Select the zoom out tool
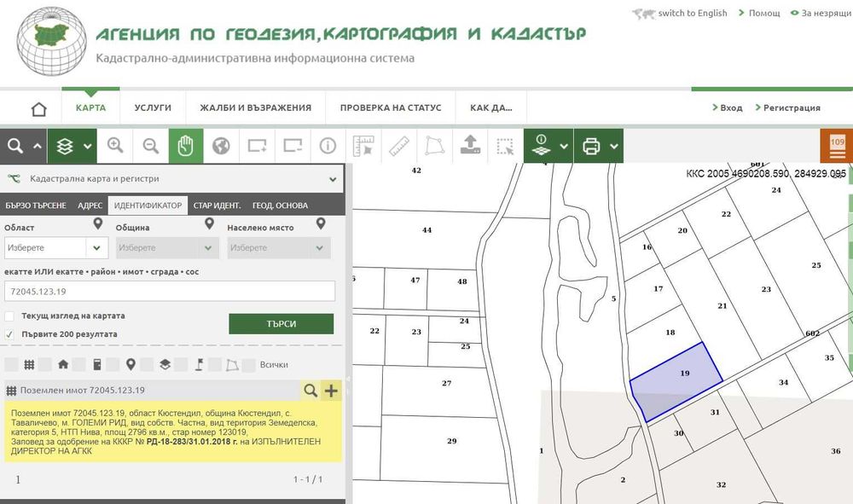Image resolution: width=853 pixels, height=504 pixels. 151,146
